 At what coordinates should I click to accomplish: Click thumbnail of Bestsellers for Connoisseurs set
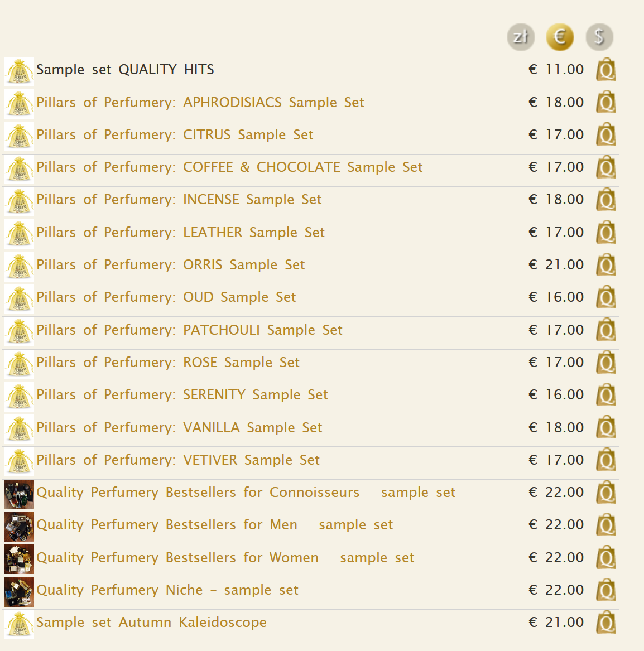tap(19, 494)
